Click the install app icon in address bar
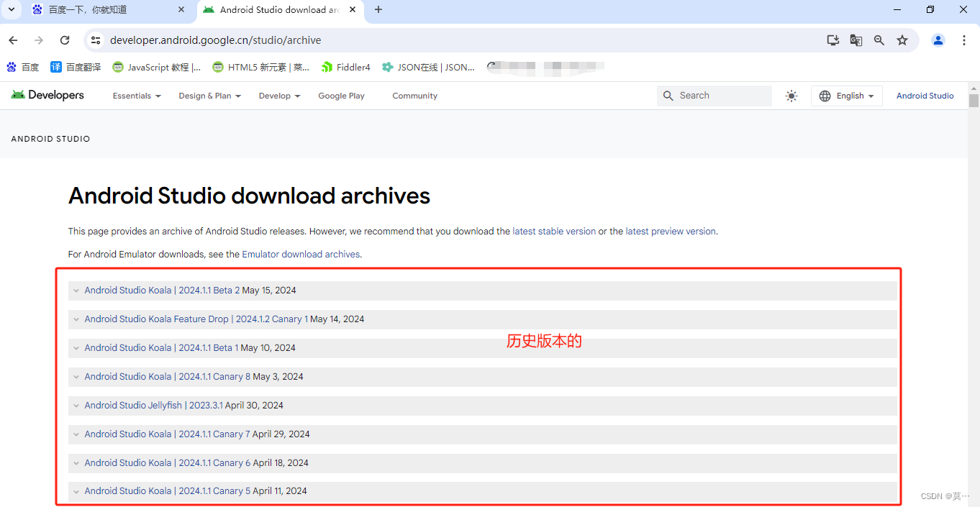The width and height of the screenshot is (980, 507). [832, 40]
